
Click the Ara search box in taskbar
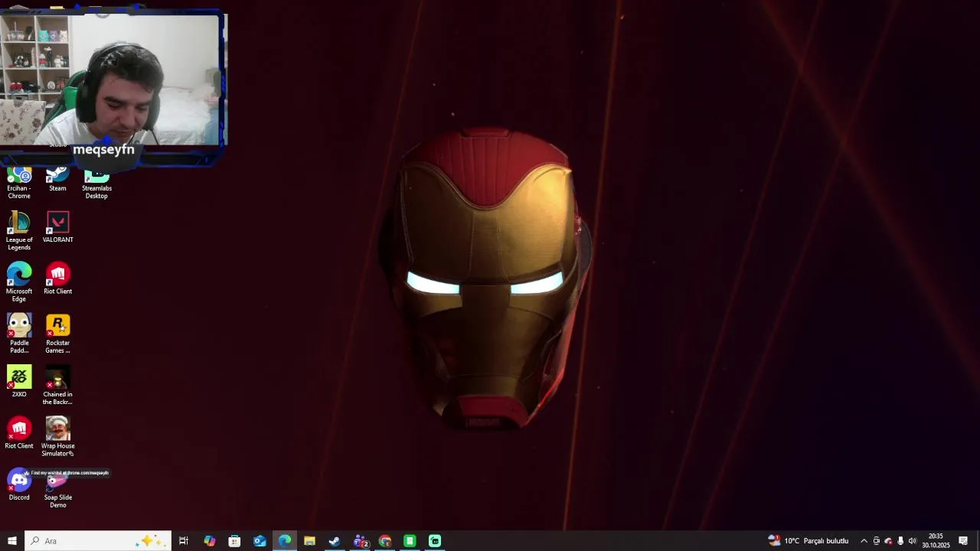click(97, 541)
